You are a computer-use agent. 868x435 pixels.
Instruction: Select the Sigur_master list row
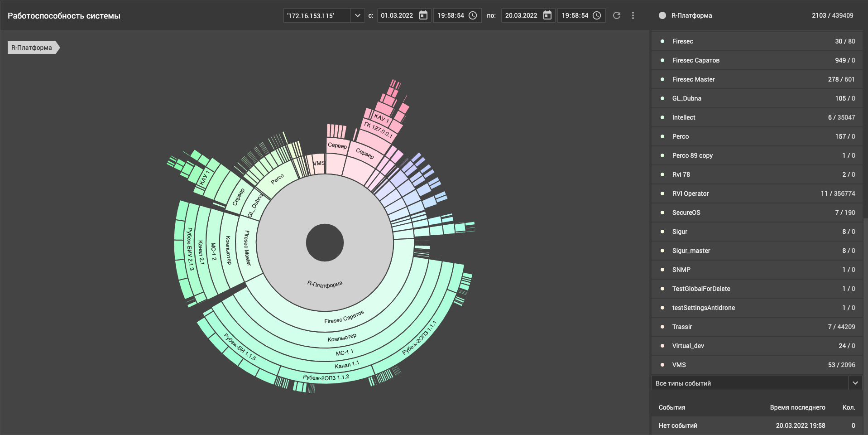(757, 251)
